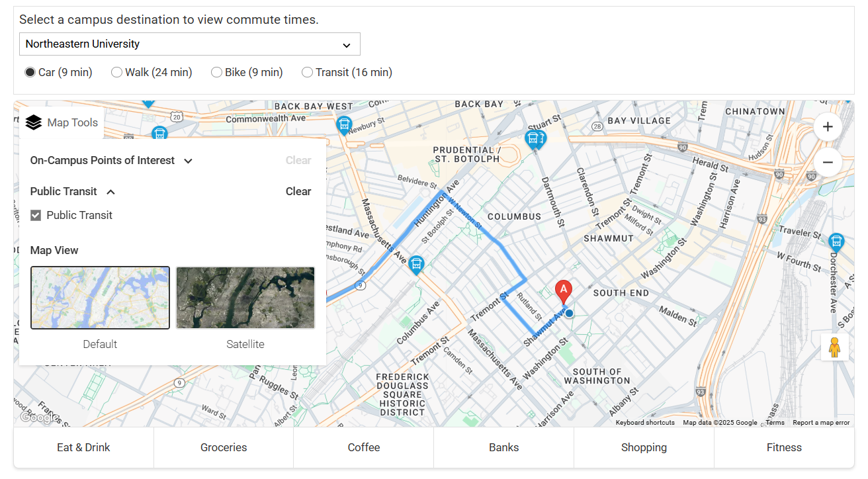Click 'PRUDENTIAL / ST. BOTOLPH' map label

[467, 154]
